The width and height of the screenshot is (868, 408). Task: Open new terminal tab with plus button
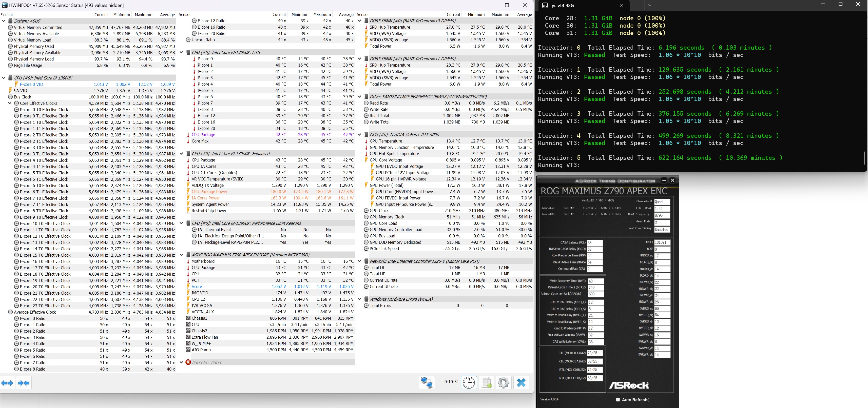coord(638,5)
